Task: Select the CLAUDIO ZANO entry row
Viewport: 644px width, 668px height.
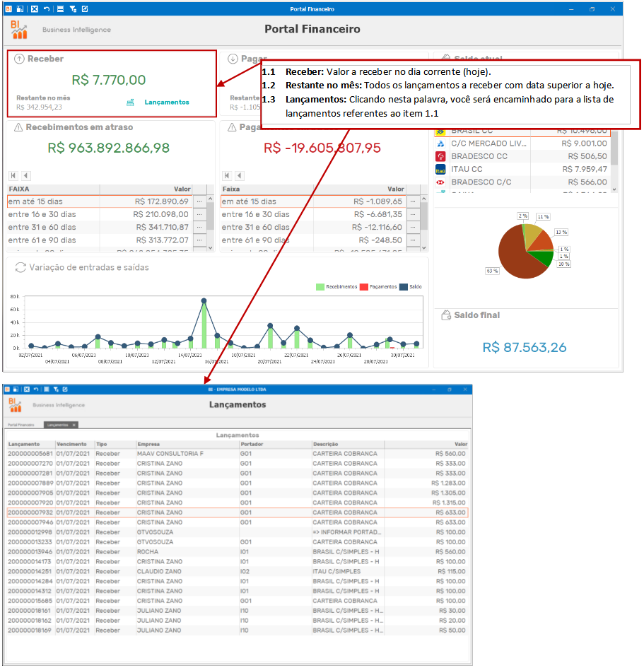Action: (x=238, y=571)
